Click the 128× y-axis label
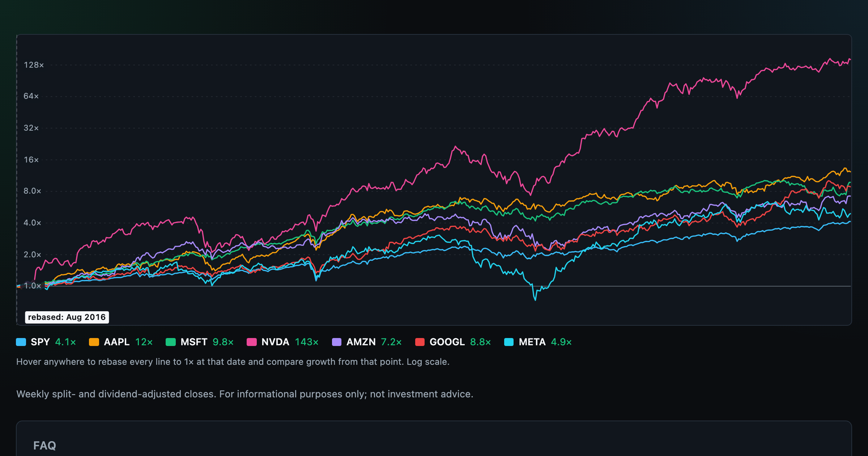 click(34, 65)
